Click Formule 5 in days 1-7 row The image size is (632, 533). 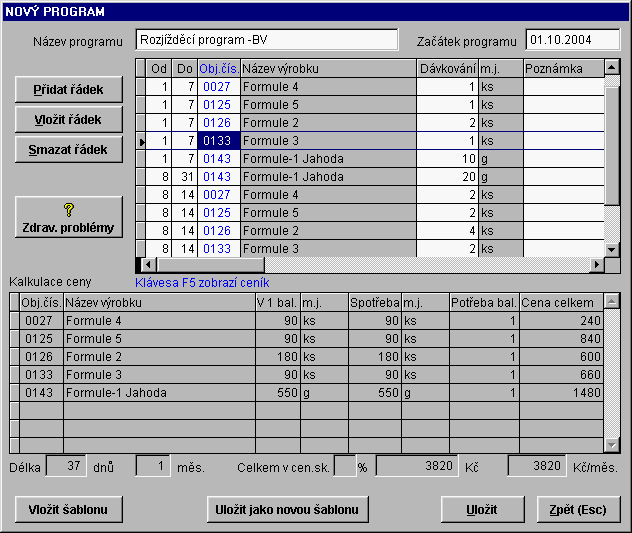328,105
